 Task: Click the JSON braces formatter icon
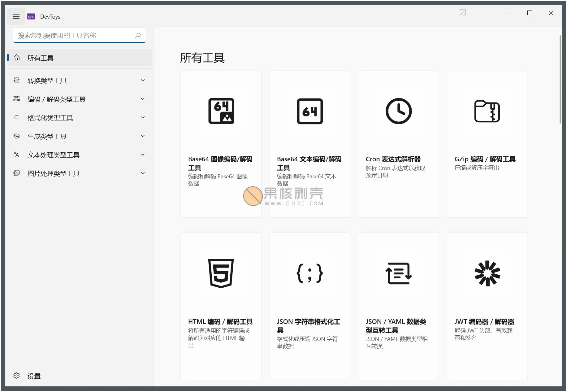[310, 273]
